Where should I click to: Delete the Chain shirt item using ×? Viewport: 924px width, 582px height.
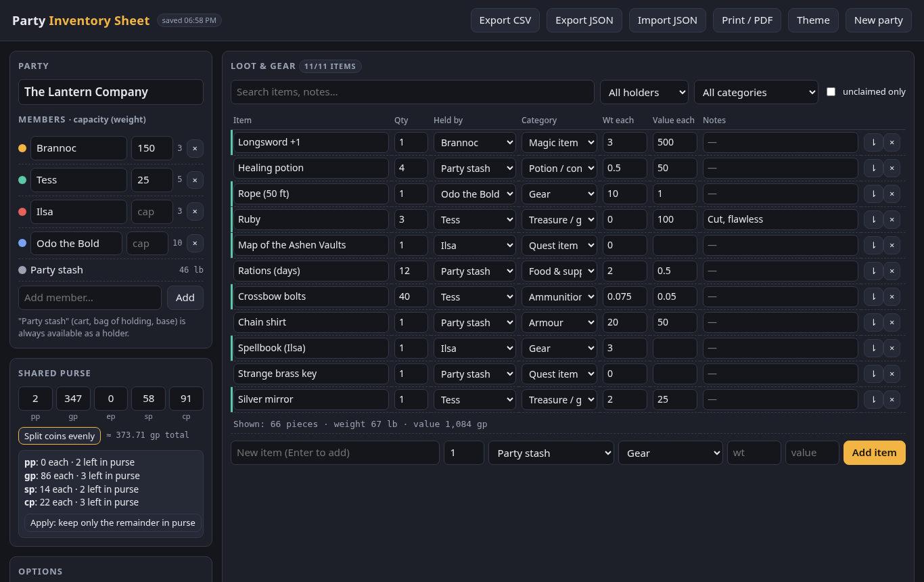[x=892, y=322]
